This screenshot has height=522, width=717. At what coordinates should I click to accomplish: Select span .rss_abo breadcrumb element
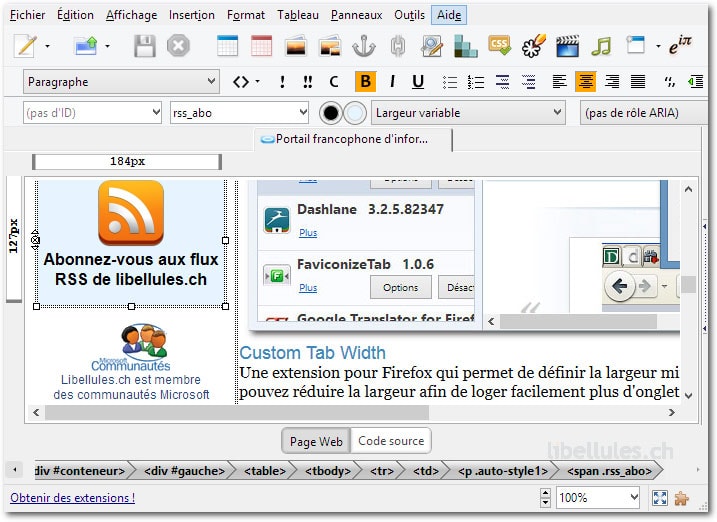609,471
